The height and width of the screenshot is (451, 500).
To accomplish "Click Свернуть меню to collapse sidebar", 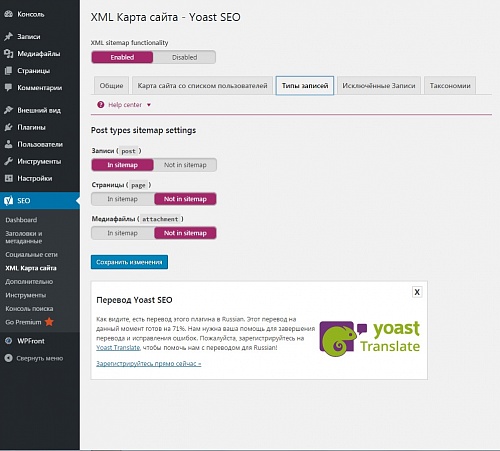I will click(x=40, y=358).
